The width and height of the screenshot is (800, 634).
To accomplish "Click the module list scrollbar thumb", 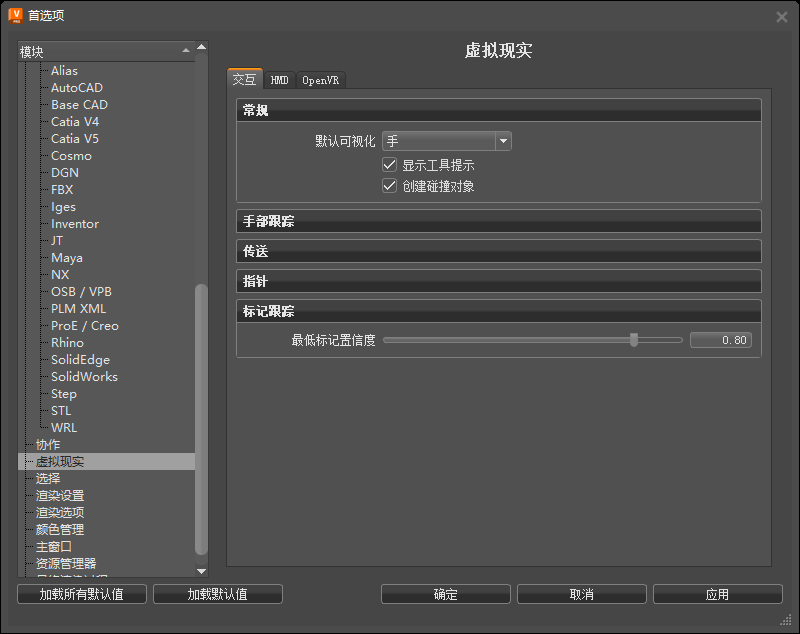I will click(202, 419).
